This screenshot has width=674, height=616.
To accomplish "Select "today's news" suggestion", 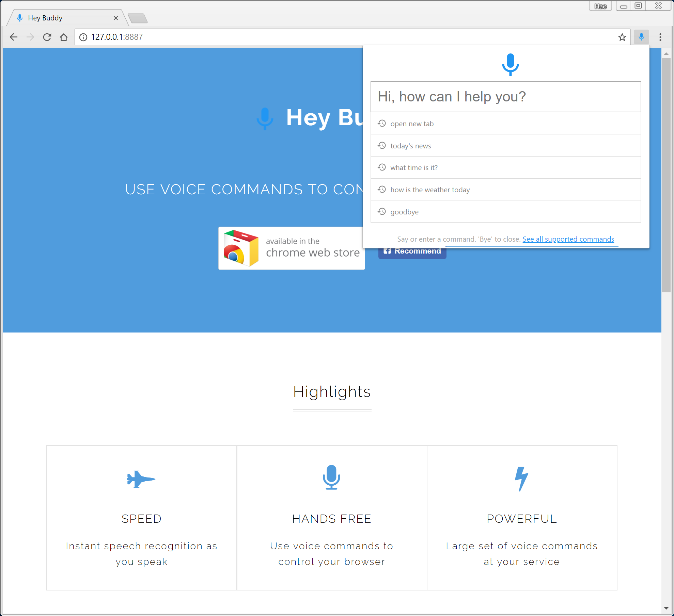I will [x=505, y=145].
